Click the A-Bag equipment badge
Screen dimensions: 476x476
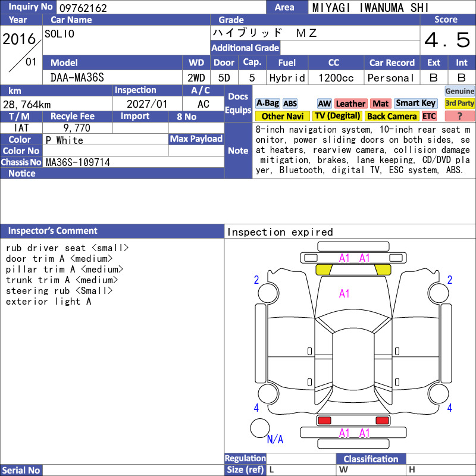pyautogui.click(x=267, y=104)
